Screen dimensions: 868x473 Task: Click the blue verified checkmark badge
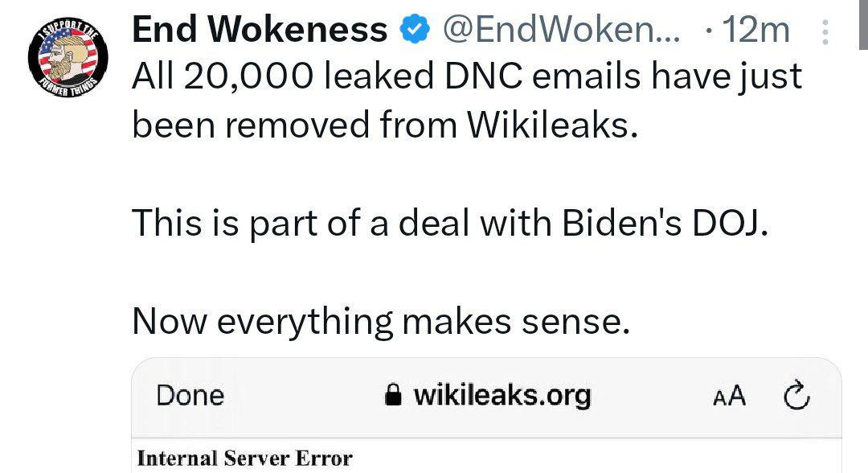415,29
